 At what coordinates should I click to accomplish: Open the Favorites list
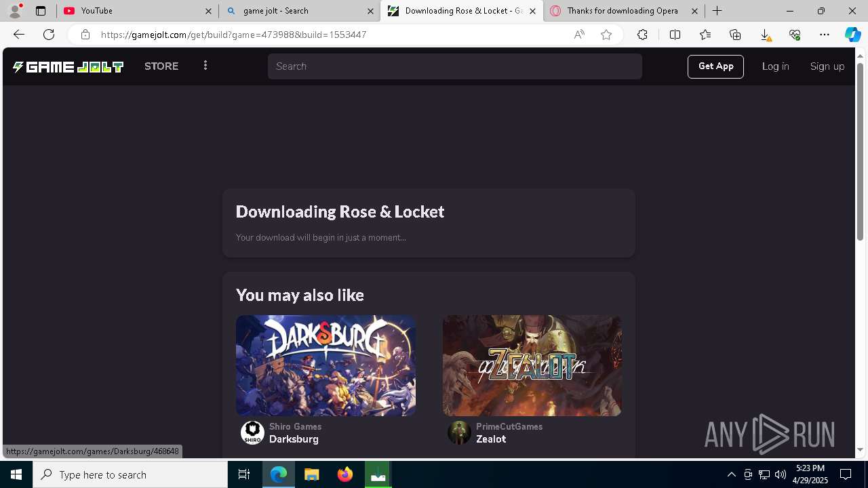(705, 35)
